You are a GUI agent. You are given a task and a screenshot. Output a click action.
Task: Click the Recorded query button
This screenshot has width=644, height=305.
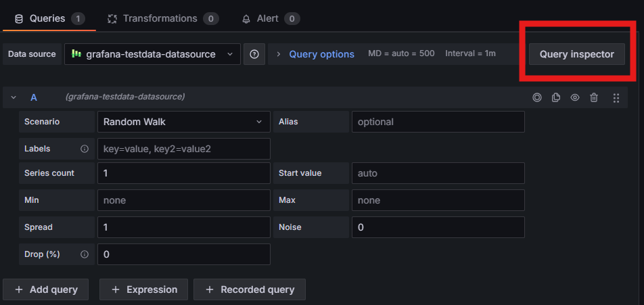click(x=250, y=289)
